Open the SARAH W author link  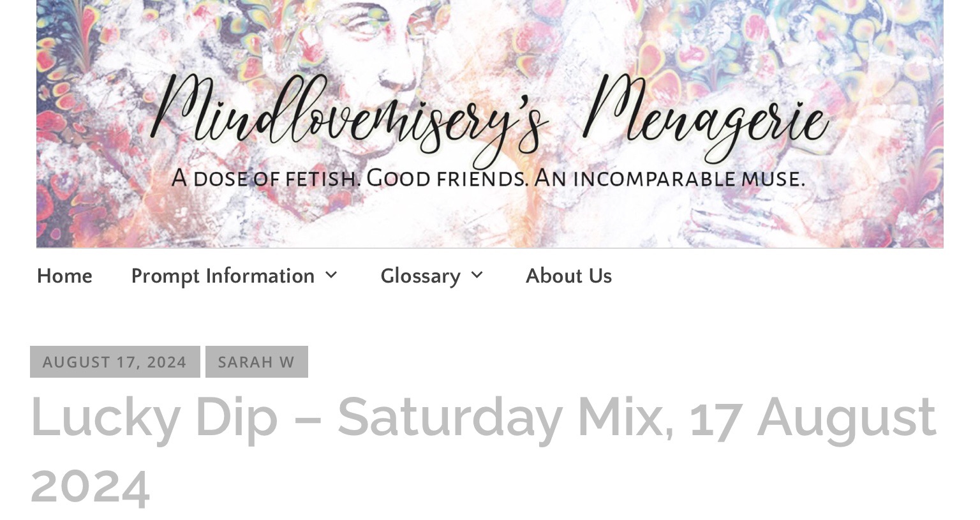point(256,362)
